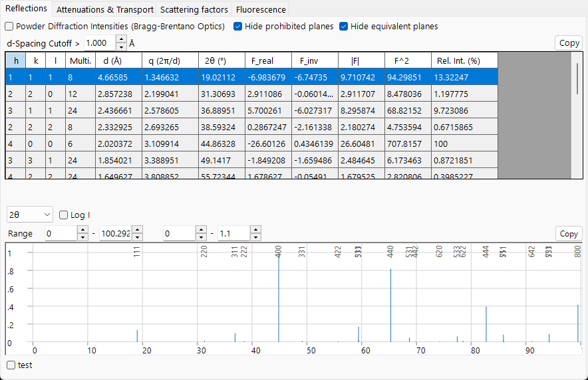Increase the 1.1 vertical range maximum spinner

pos(255,230)
